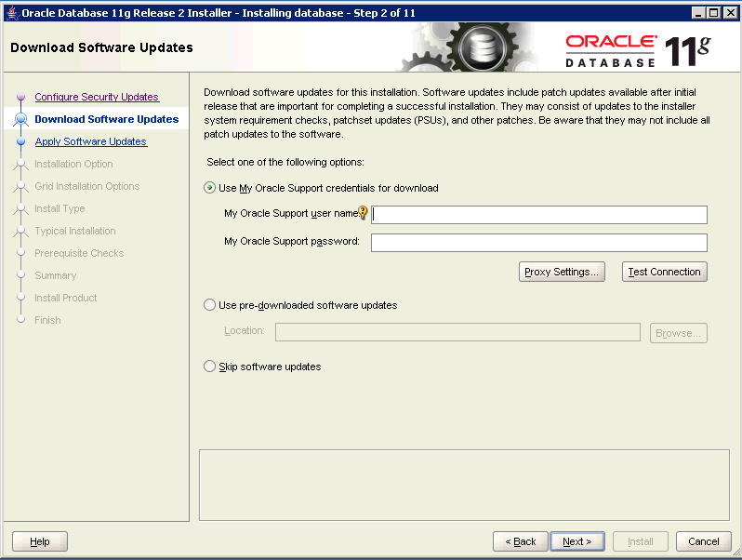Viewport: 742px width, 560px height.
Task: Open installer Help
Action: (x=40, y=541)
